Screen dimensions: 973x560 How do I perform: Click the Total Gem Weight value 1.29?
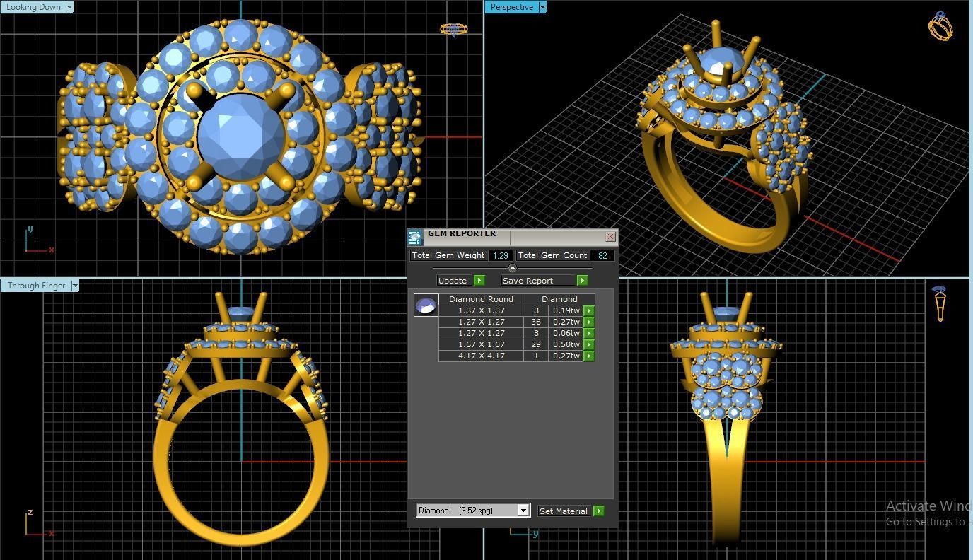click(x=501, y=255)
